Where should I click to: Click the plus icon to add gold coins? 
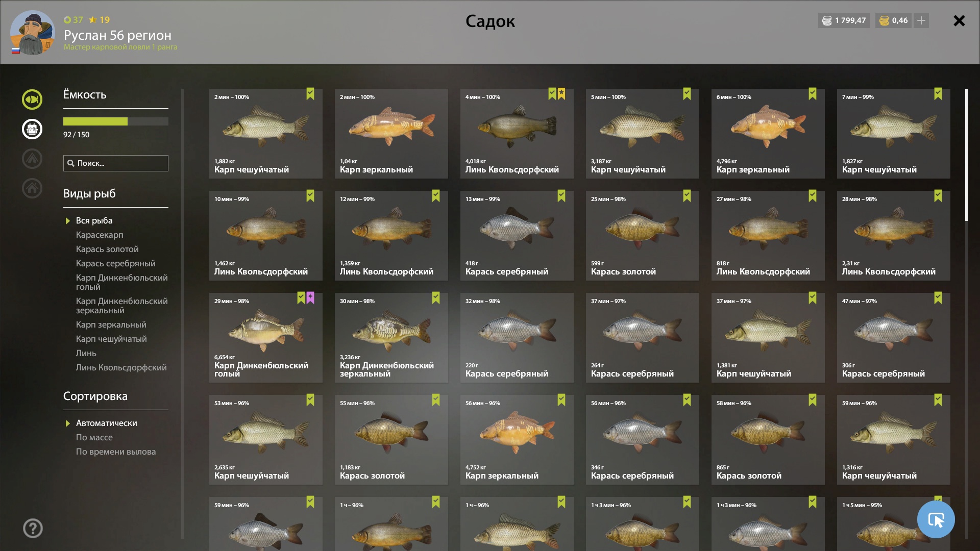[921, 20]
